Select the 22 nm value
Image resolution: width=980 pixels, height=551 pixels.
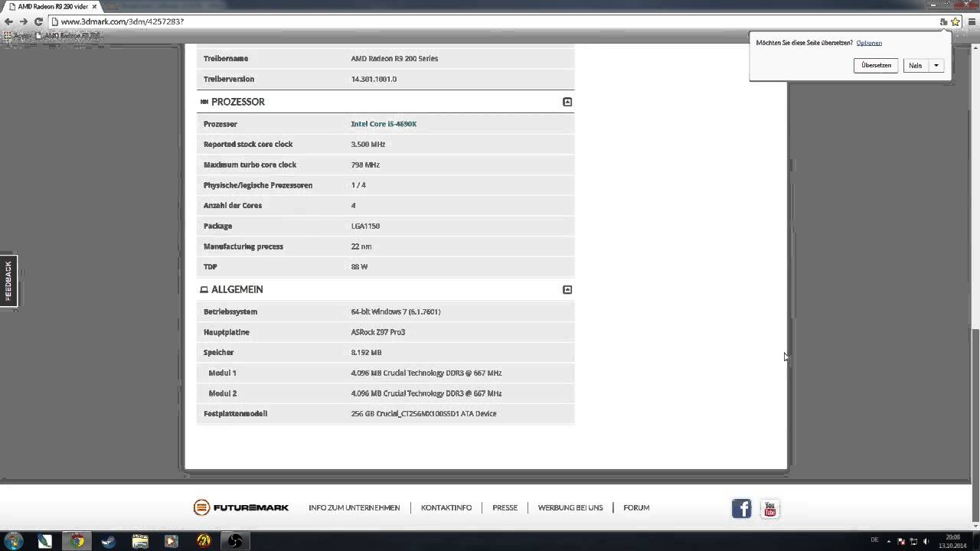pos(361,246)
